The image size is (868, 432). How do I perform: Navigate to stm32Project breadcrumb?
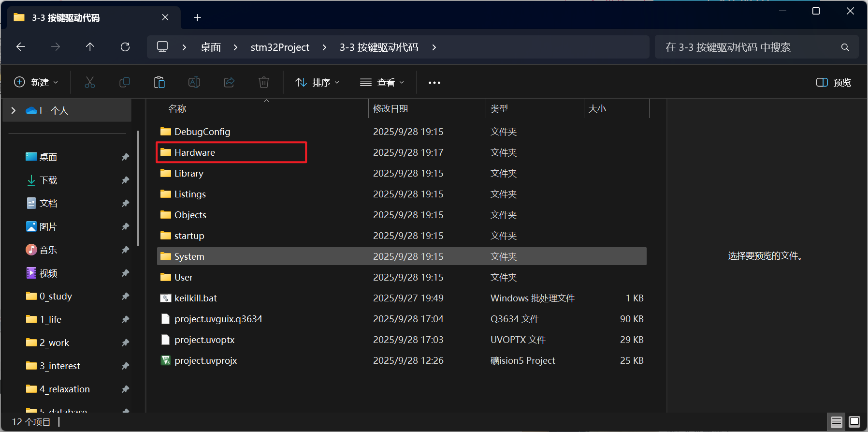(280, 47)
